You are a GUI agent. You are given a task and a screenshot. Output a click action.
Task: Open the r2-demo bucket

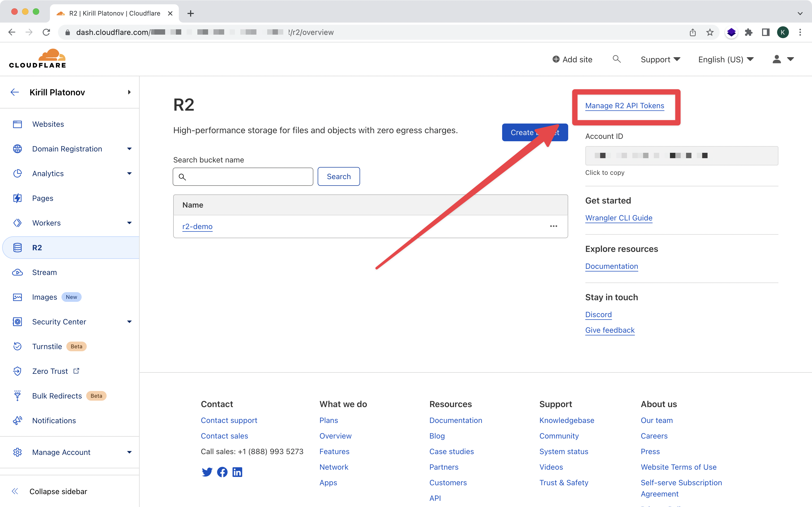pyautogui.click(x=197, y=226)
